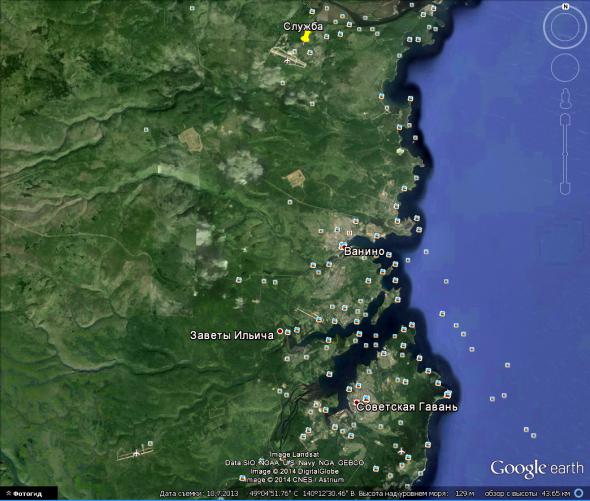Click the Ванино place label
Image resolution: width=590 pixels, height=501 pixels.
(x=364, y=251)
